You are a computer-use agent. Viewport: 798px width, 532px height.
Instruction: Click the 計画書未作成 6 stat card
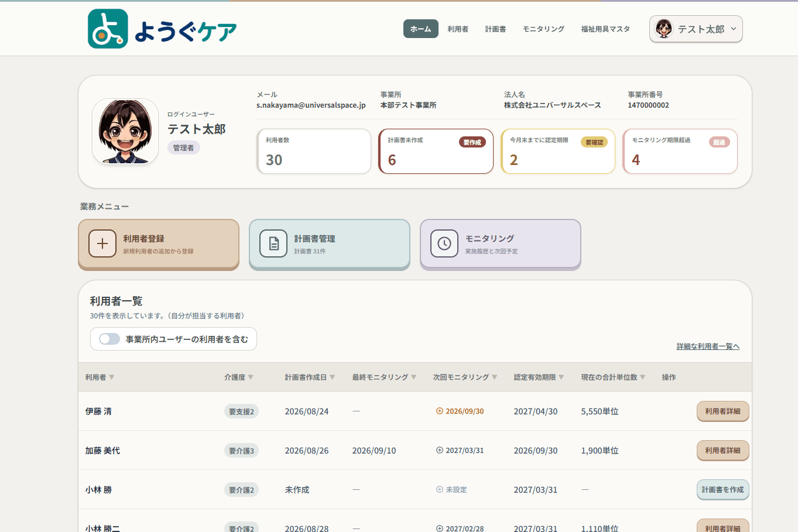[x=436, y=152]
